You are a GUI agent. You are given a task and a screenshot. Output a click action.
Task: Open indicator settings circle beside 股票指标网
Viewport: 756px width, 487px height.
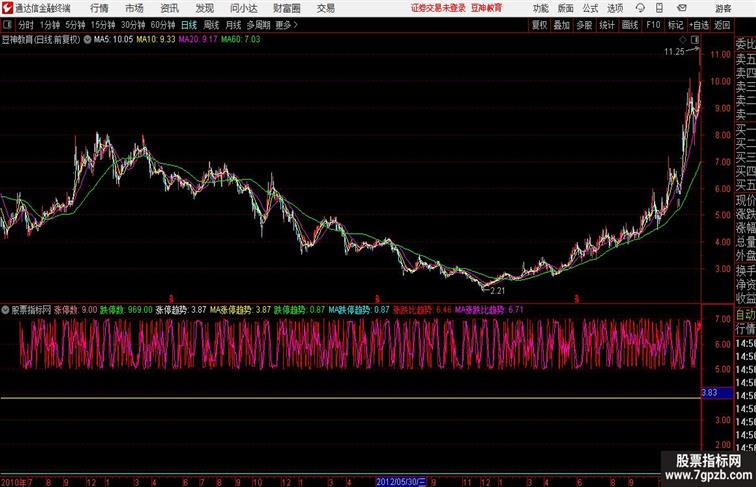(5, 310)
